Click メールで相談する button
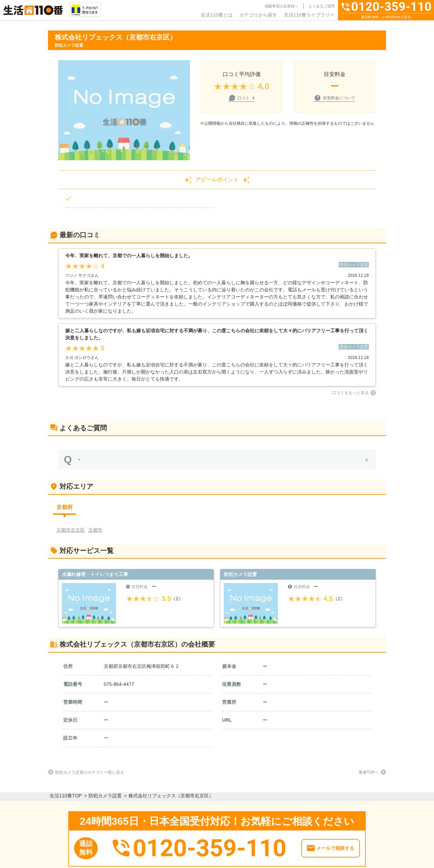Screen dimensions: 434x868 tap(331, 848)
